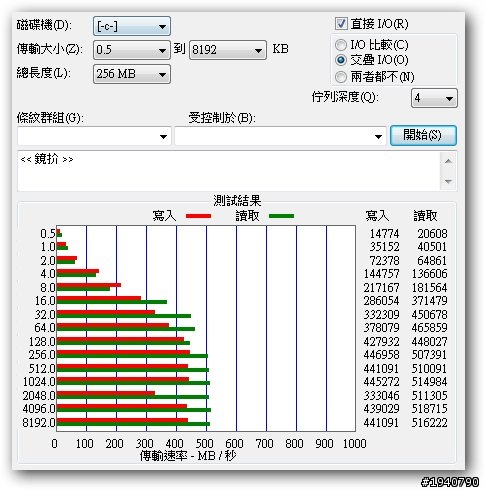
Task: Click the write value 286054
Action: [x=381, y=301]
